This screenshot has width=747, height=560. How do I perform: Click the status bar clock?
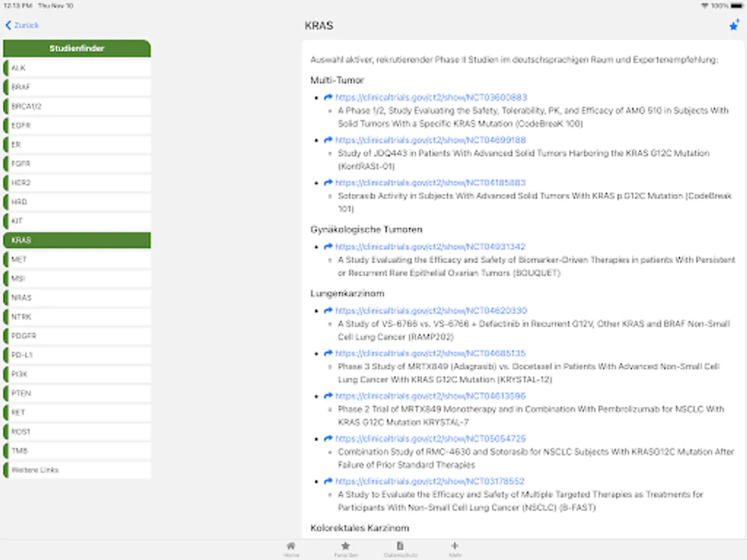17,5
